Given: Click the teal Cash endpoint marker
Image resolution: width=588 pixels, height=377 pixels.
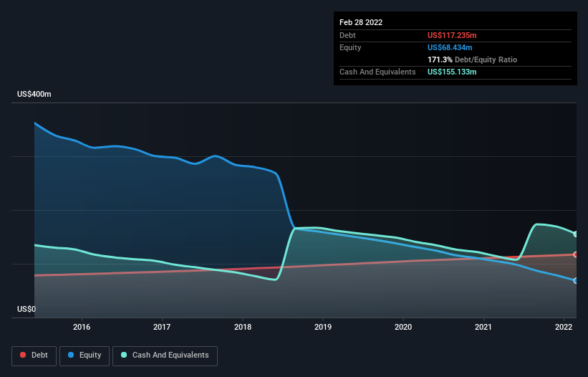Looking at the screenshot, I should click(576, 234).
